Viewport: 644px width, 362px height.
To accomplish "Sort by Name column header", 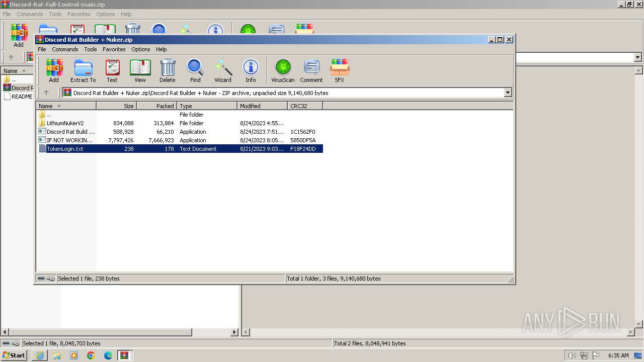I will pyautogui.click(x=66, y=106).
